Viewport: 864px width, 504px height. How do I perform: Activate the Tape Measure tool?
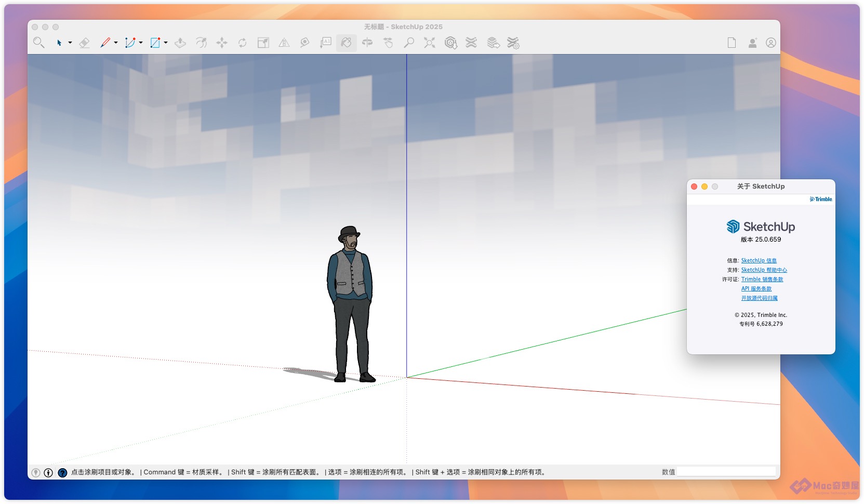[x=305, y=43]
